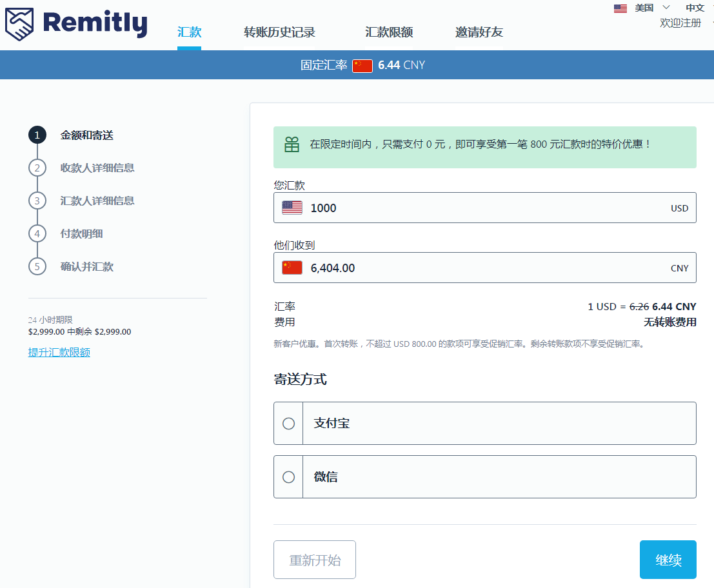Select 支付宝 delivery method radio button

click(289, 424)
